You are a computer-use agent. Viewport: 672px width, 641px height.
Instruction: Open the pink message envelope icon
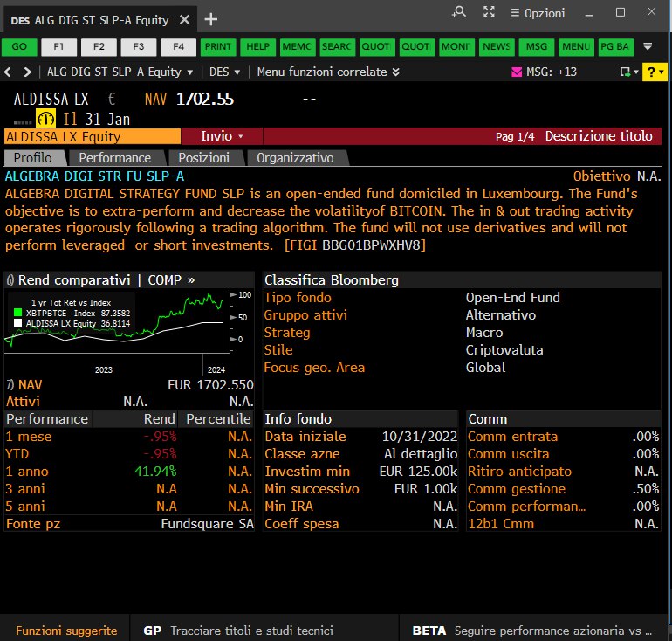pos(517,72)
